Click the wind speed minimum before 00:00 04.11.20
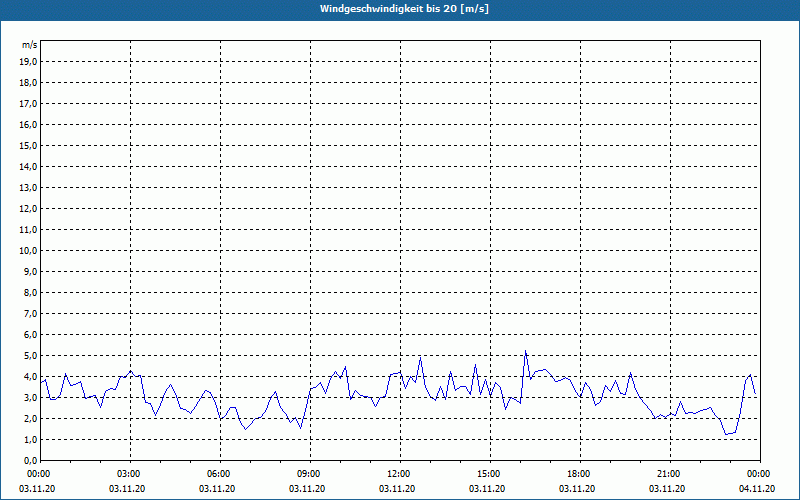 coord(726,434)
